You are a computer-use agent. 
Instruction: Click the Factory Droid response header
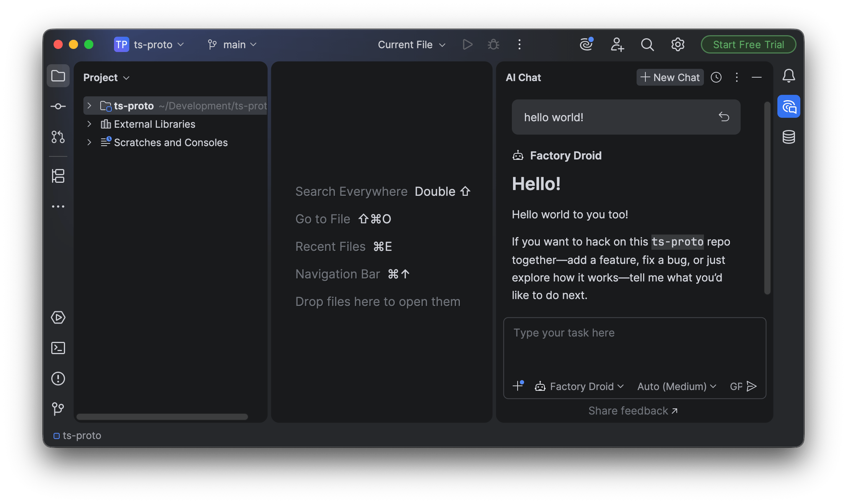pyautogui.click(x=557, y=156)
